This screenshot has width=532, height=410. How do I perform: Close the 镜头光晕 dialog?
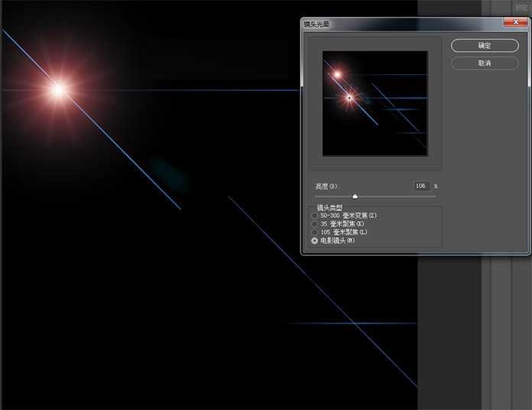(x=516, y=22)
